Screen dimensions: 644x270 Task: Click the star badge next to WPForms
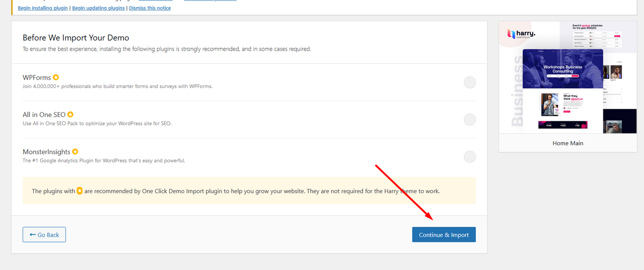click(x=56, y=77)
